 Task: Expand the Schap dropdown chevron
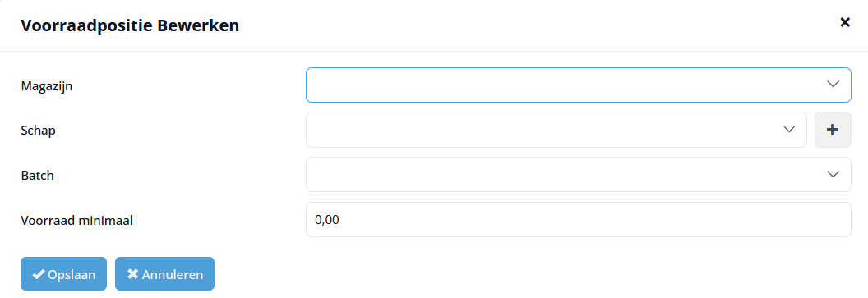pos(788,130)
